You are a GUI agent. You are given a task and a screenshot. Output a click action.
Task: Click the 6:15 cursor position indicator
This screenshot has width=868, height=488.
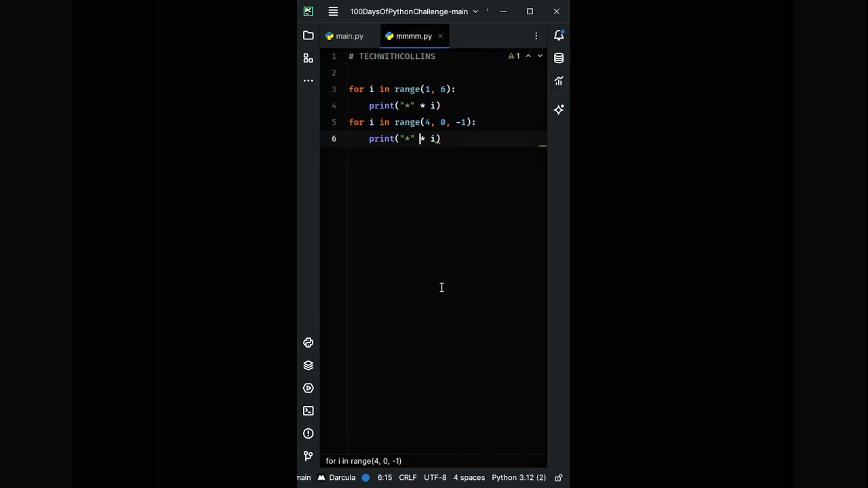pos(384,478)
